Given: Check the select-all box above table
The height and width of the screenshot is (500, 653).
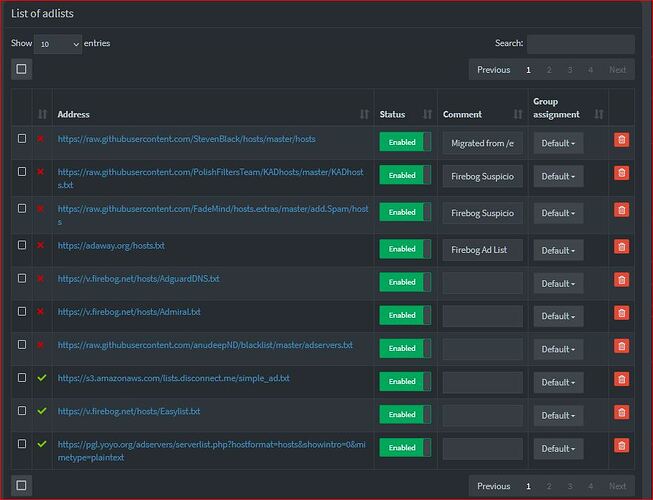Looking at the screenshot, I should pyautogui.click(x=22, y=69).
